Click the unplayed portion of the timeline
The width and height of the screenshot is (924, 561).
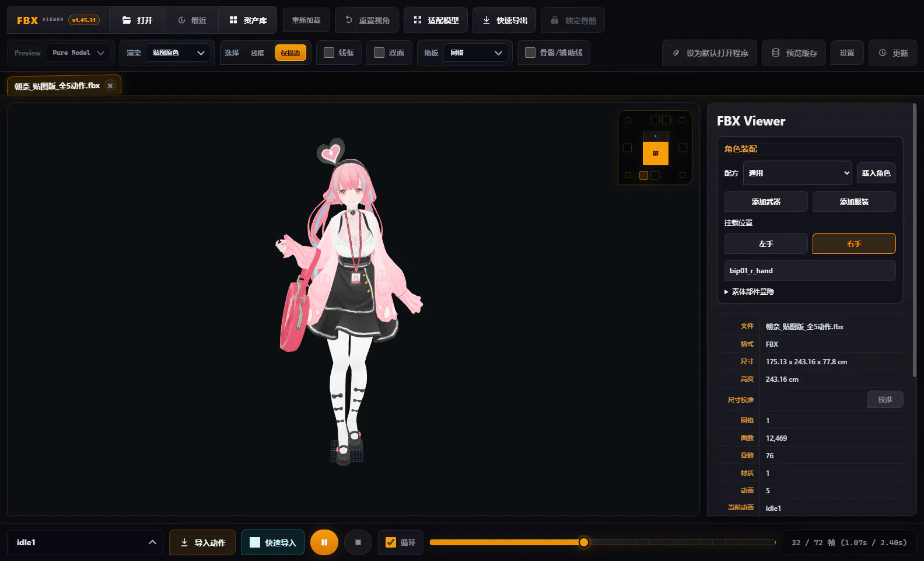pos(681,542)
